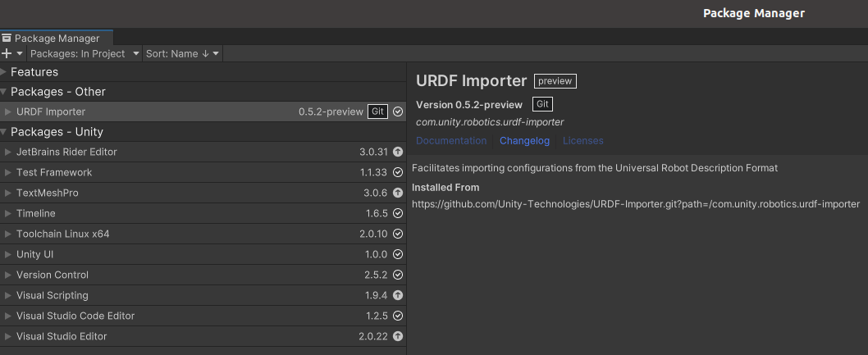Viewport: 868px width, 355px height.
Task: Click the checkmark icon for Visual Studio Code Editor
Action: pos(398,316)
